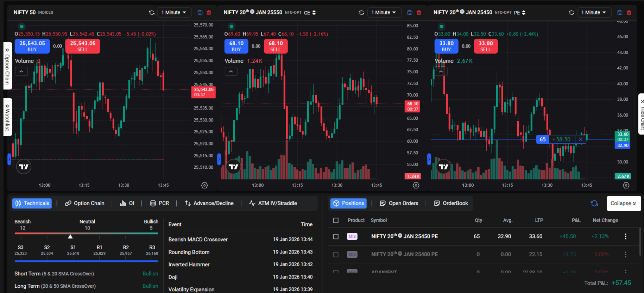Save the NIFTY 25550 CE chart layout
The height and width of the screenshot is (293, 644).
410,13
